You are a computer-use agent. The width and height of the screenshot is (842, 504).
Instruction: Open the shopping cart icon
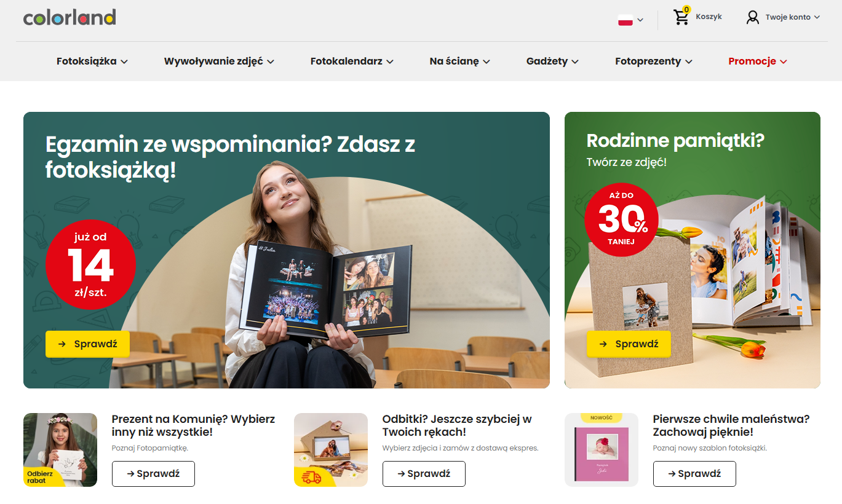point(681,17)
